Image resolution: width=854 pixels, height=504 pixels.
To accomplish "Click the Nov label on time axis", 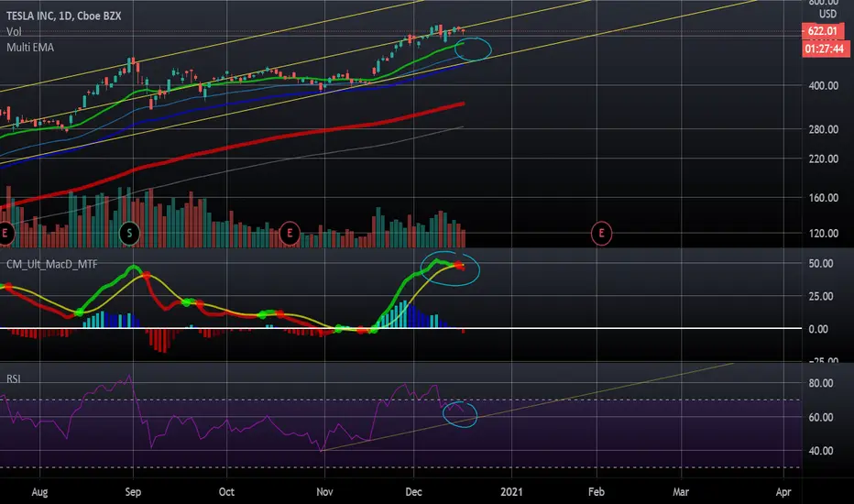I will (x=324, y=492).
